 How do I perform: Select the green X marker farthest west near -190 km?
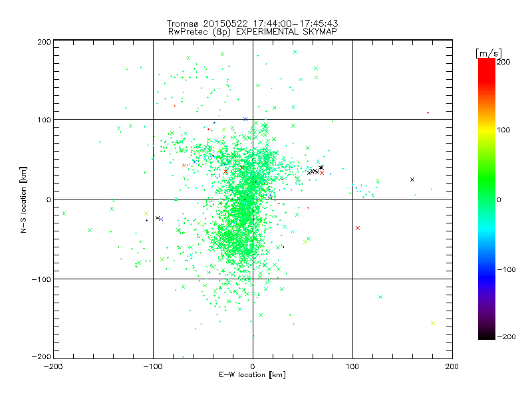click(64, 213)
